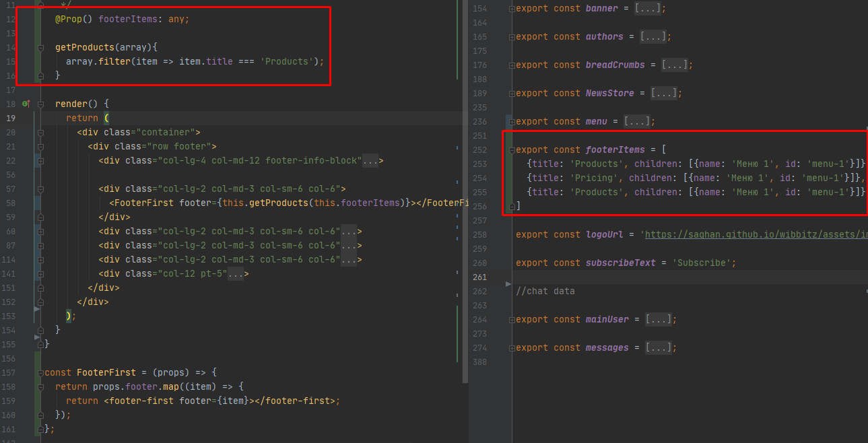Expand the mainUser fold marker at line 264
The width and height of the screenshot is (868, 443).
tap(511, 320)
